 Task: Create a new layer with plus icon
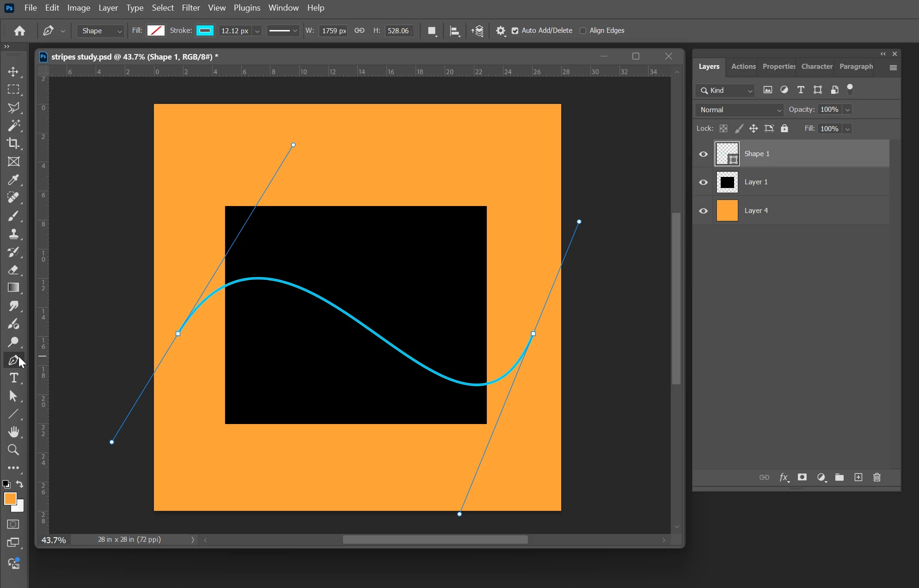coord(858,477)
